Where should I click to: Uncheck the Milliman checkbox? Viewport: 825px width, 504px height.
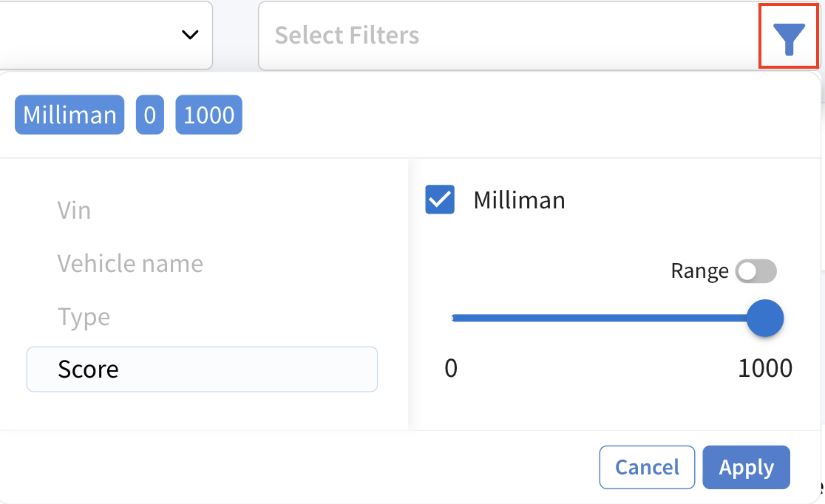(440, 200)
